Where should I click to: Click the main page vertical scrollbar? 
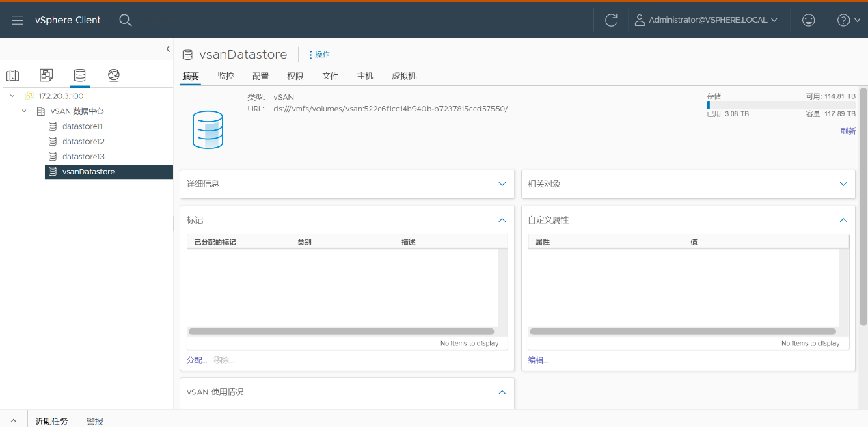863,205
